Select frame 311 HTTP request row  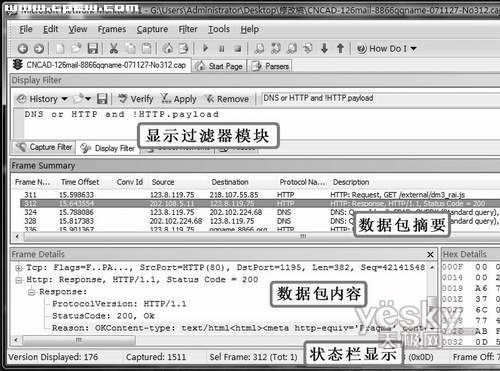pyautogui.click(x=260, y=195)
